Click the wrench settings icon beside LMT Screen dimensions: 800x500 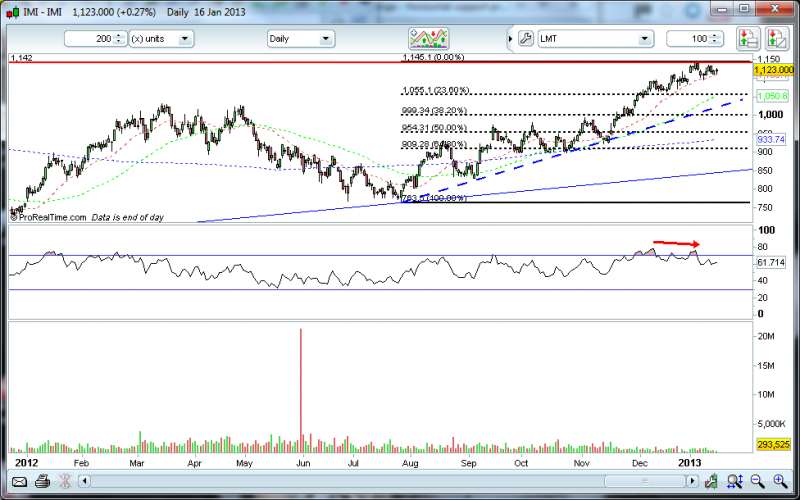click(527, 39)
